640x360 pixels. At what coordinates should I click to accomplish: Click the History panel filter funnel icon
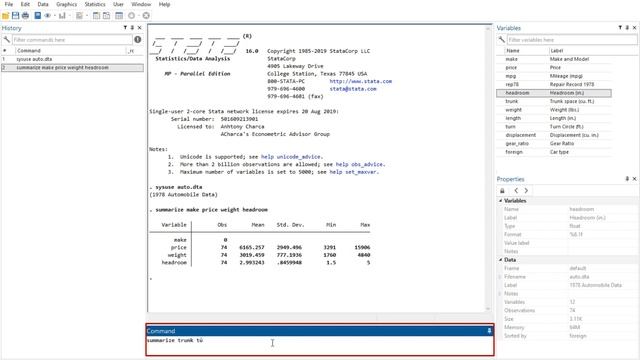coord(125,28)
